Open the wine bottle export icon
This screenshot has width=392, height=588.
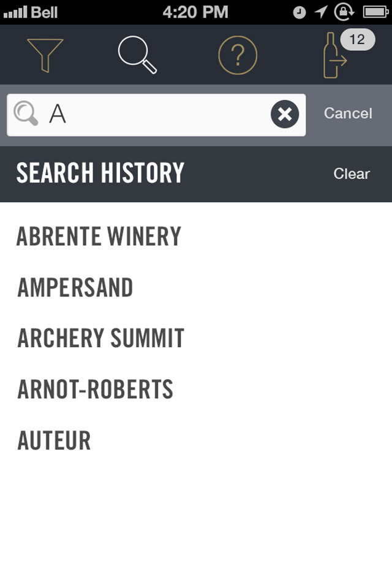334,56
